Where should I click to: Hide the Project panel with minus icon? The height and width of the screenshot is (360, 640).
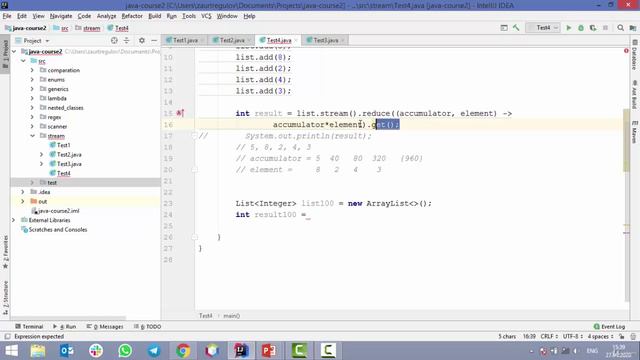pyautogui.click(x=154, y=40)
